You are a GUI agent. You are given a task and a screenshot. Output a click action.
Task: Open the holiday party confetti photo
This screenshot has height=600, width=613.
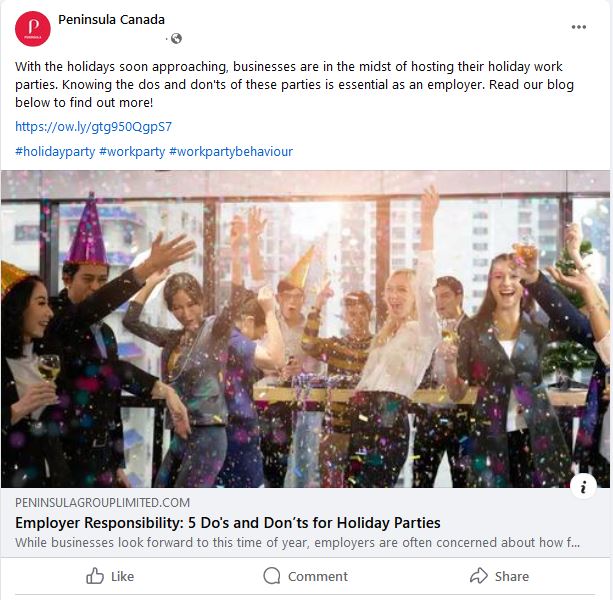point(305,328)
